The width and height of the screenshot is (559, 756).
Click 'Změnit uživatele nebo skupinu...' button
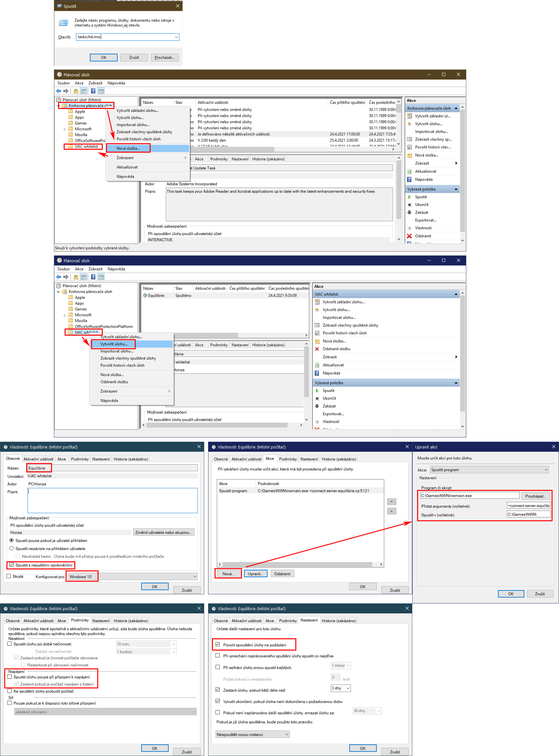[163, 533]
